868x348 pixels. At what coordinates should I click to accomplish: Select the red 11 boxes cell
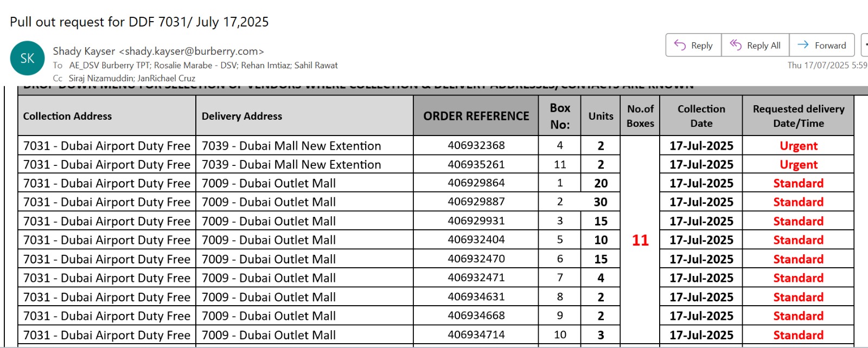pyautogui.click(x=640, y=240)
